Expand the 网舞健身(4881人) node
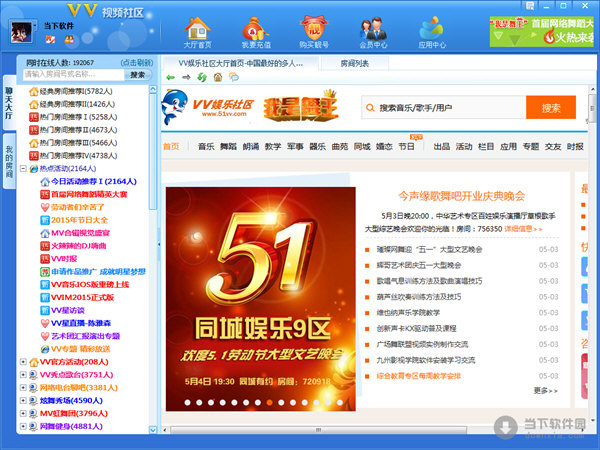The width and height of the screenshot is (600, 450). 23,426
